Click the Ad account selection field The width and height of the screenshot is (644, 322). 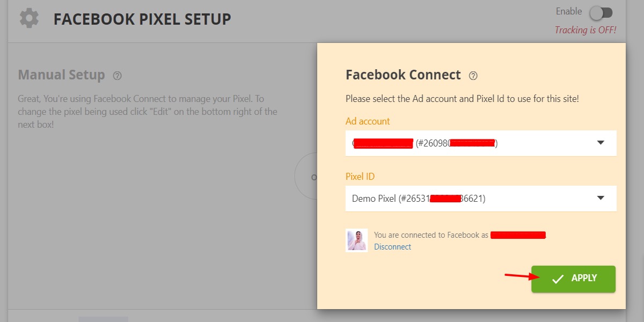click(x=472, y=143)
